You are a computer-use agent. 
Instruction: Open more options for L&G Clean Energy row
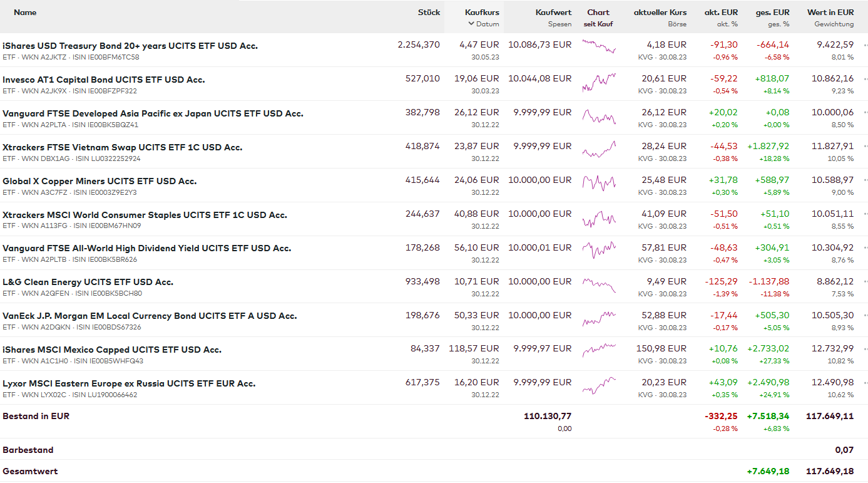click(865, 282)
